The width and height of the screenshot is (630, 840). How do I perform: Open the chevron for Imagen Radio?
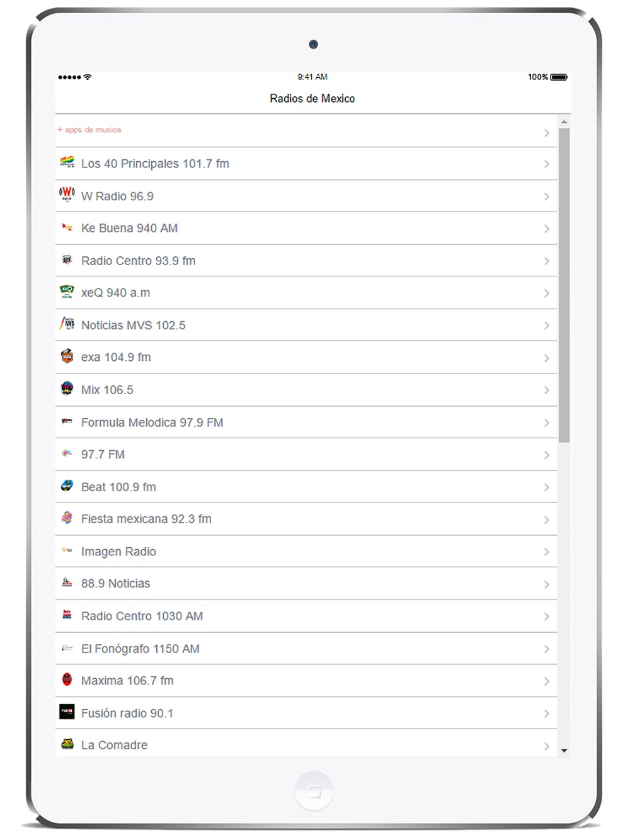(546, 552)
